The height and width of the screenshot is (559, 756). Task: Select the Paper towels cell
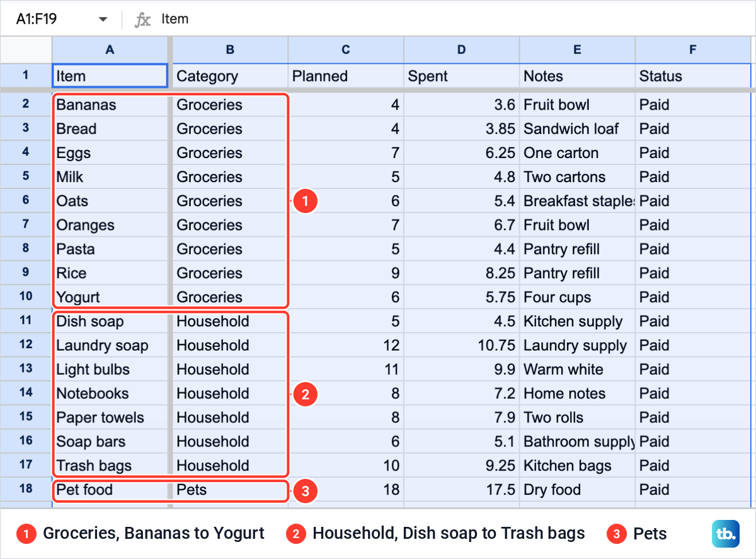[110, 417]
